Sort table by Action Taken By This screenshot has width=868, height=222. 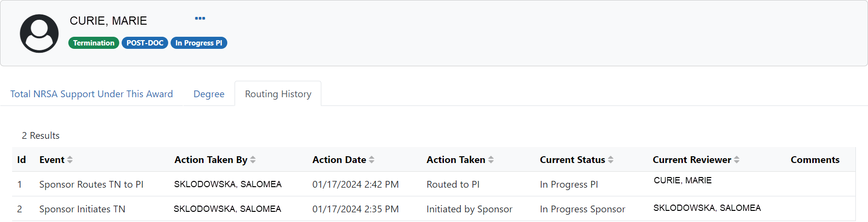tap(253, 160)
